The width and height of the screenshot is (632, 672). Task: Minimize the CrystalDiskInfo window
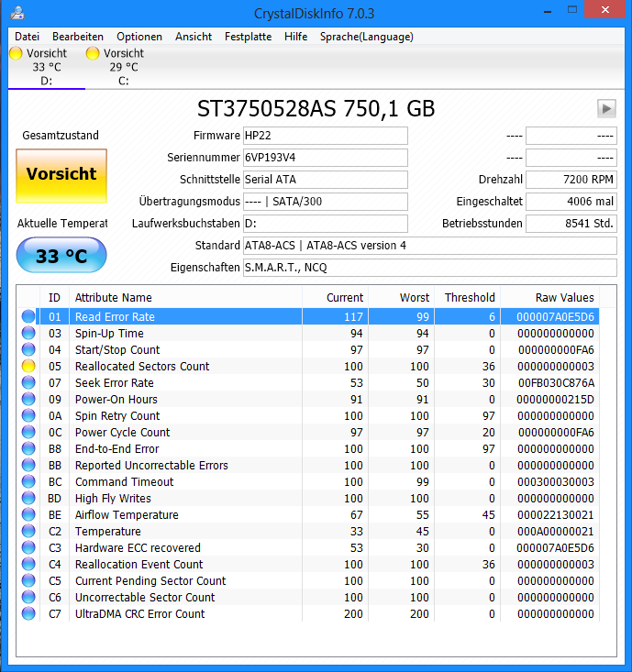coord(548,11)
